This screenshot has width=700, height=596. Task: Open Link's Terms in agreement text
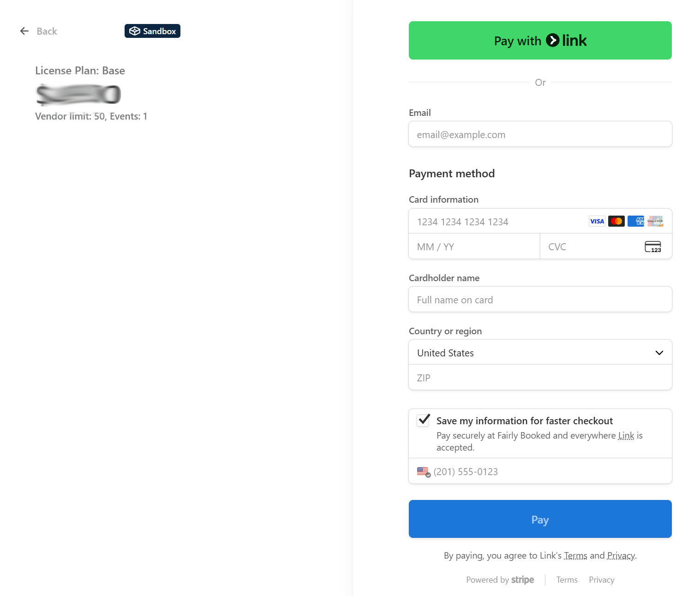tap(575, 556)
